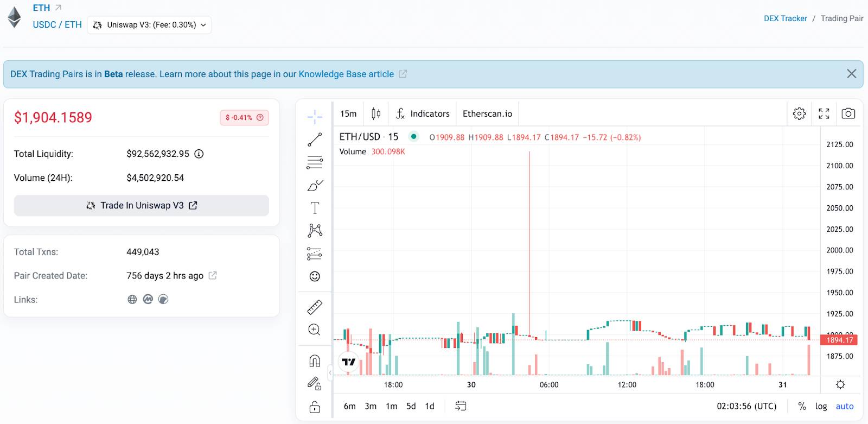Open the candlestick chart style menu
Screen dimensions: 868x424
(x=376, y=113)
